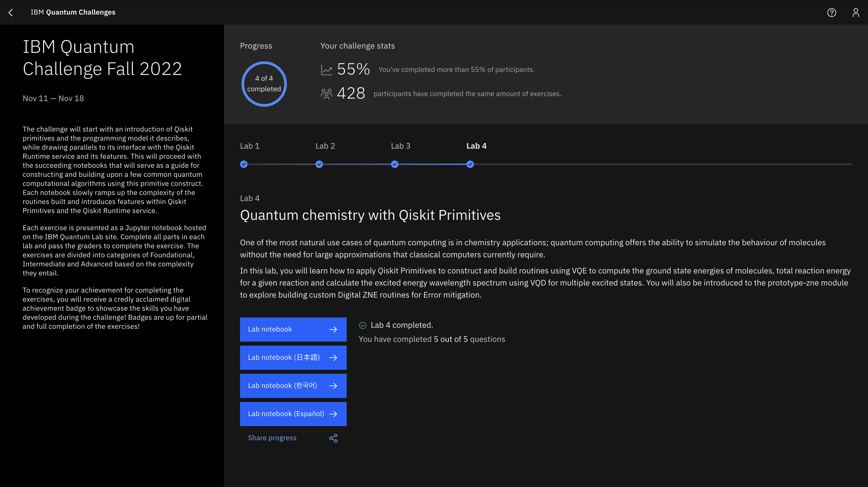Open the user profile icon
This screenshot has height=487, width=868.
[856, 13]
